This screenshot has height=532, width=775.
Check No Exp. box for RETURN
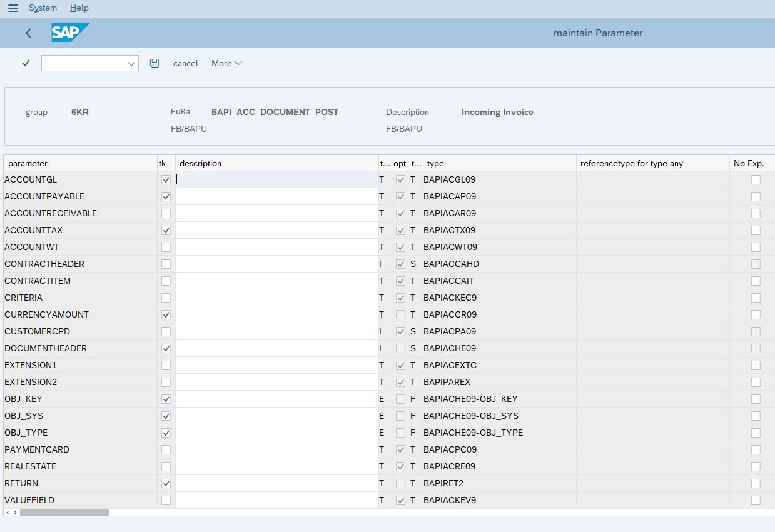[x=756, y=483]
